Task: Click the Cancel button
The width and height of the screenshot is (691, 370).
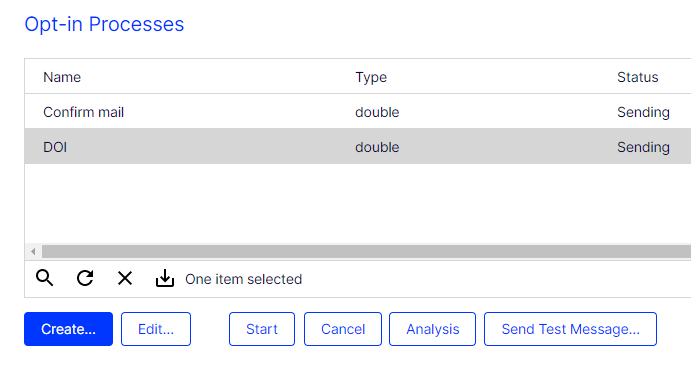Action: [343, 329]
